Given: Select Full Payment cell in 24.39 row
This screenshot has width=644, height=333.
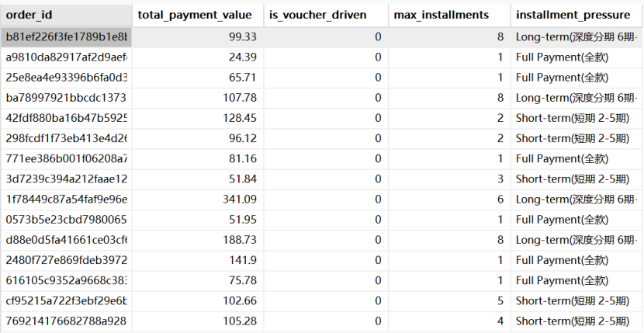Looking at the screenshot, I should [577, 57].
